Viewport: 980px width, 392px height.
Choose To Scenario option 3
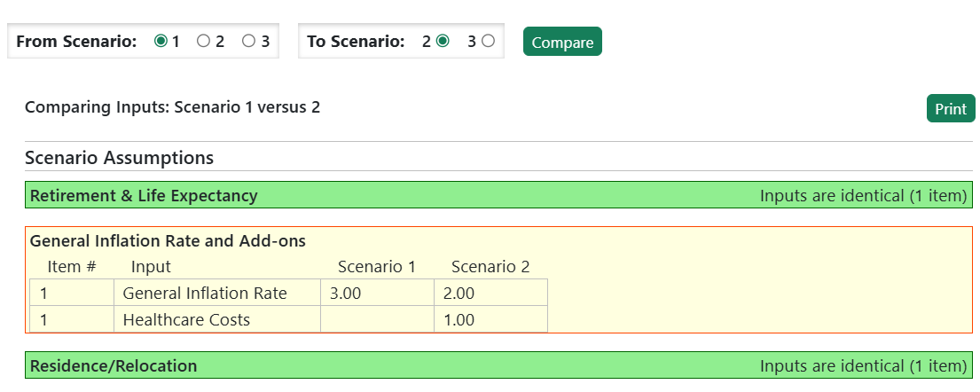point(487,41)
